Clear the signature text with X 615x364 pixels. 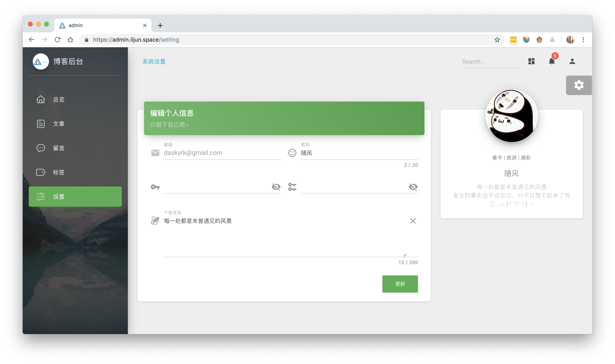(413, 221)
